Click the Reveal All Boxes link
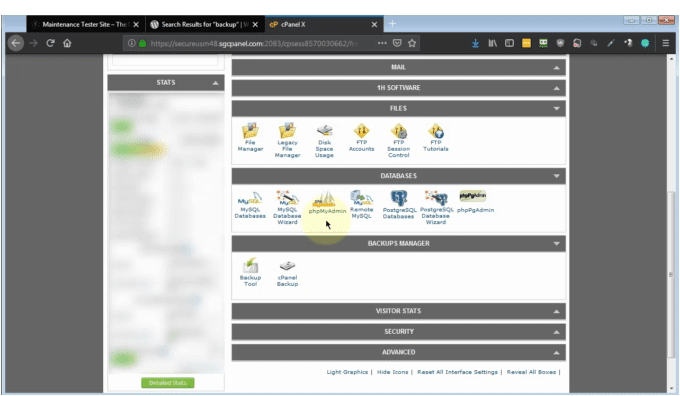The height and width of the screenshot is (396, 680). click(x=531, y=372)
